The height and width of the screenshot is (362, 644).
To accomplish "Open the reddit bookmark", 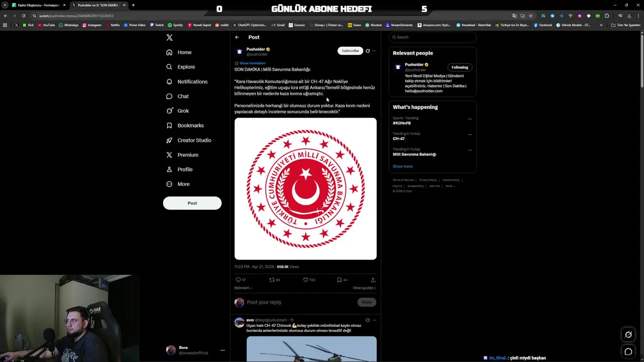I will tap(222, 25).
